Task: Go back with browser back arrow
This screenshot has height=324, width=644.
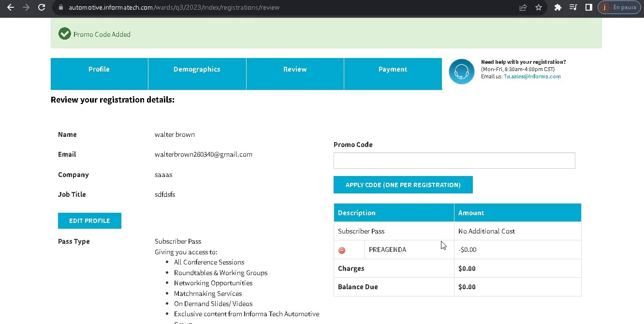Action: click(11, 7)
